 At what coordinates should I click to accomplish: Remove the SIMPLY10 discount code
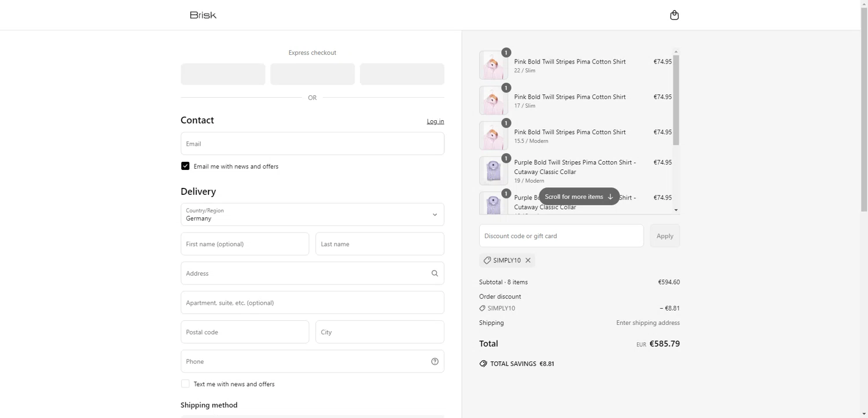[x=528, y=260]
